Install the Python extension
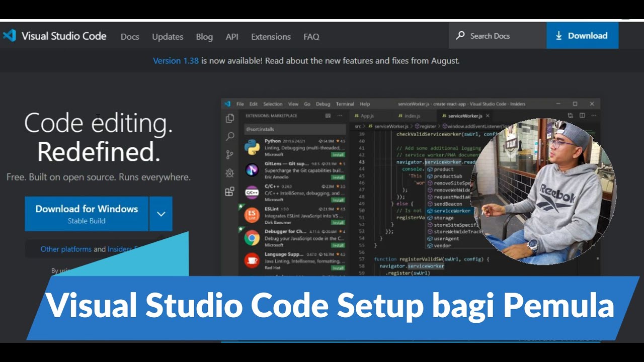The height and width of the screenshot is (362, 644). click(338, 155)
